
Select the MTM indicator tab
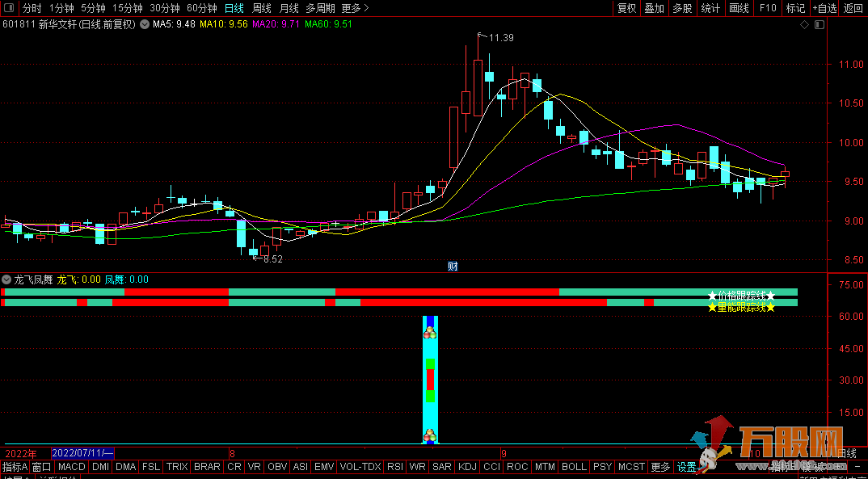546,467
